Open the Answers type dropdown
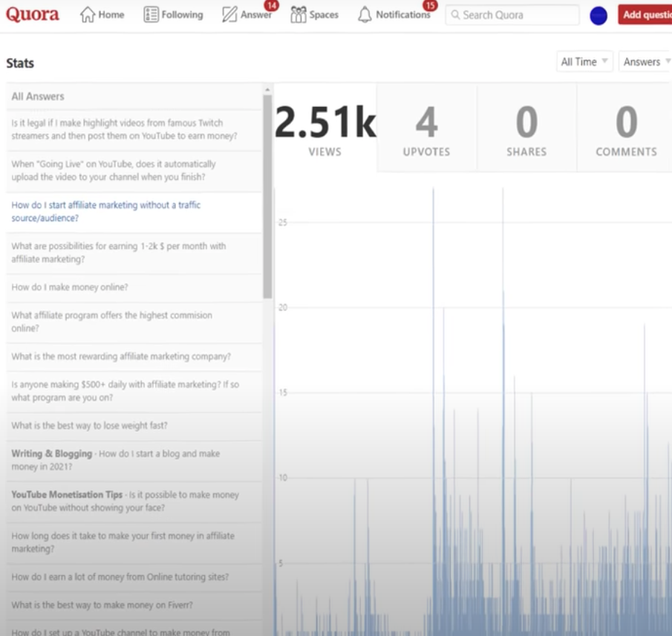Screen dimensions: 672x636 click(645, 62)
